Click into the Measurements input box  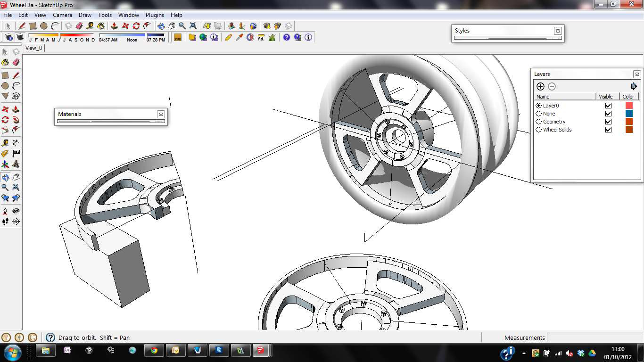595,337
